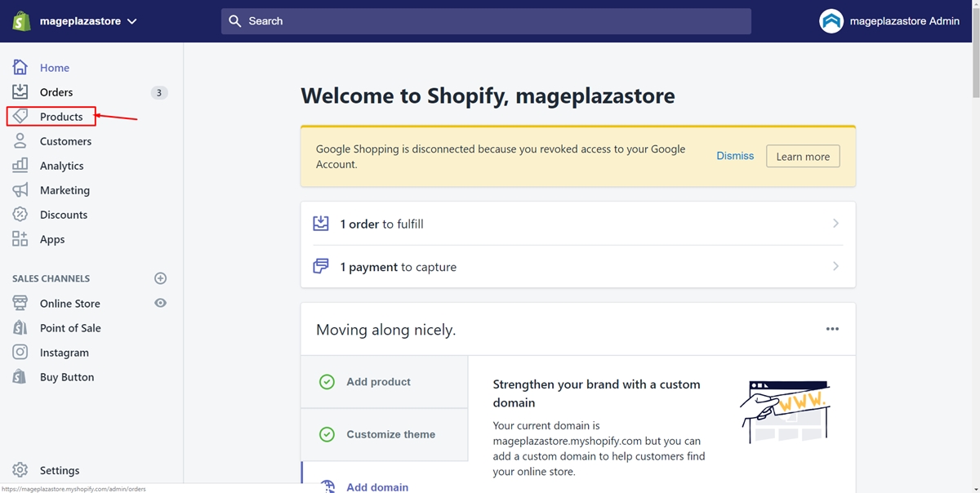Open Online Store sales channel
The image size is (980, 493).
tap(70, 304)
